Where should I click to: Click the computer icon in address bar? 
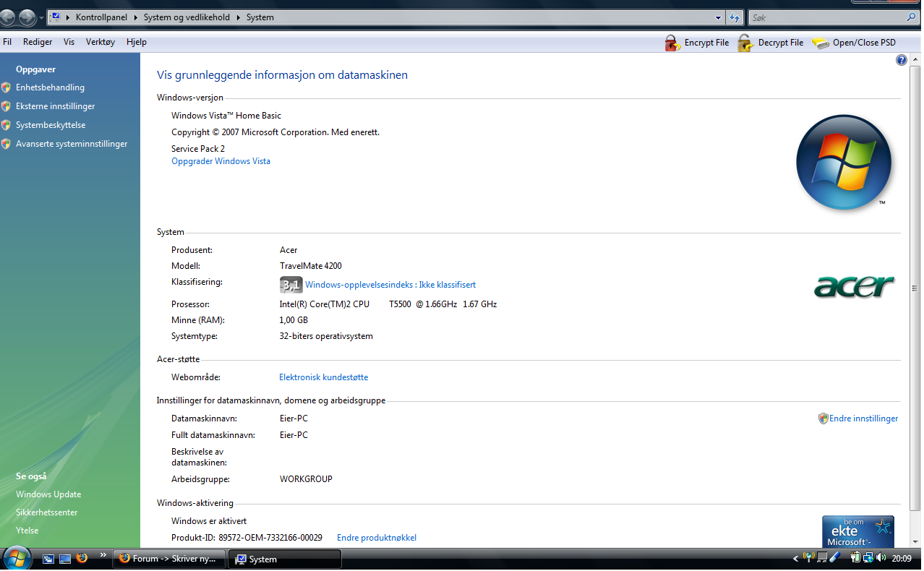point(55,17)
